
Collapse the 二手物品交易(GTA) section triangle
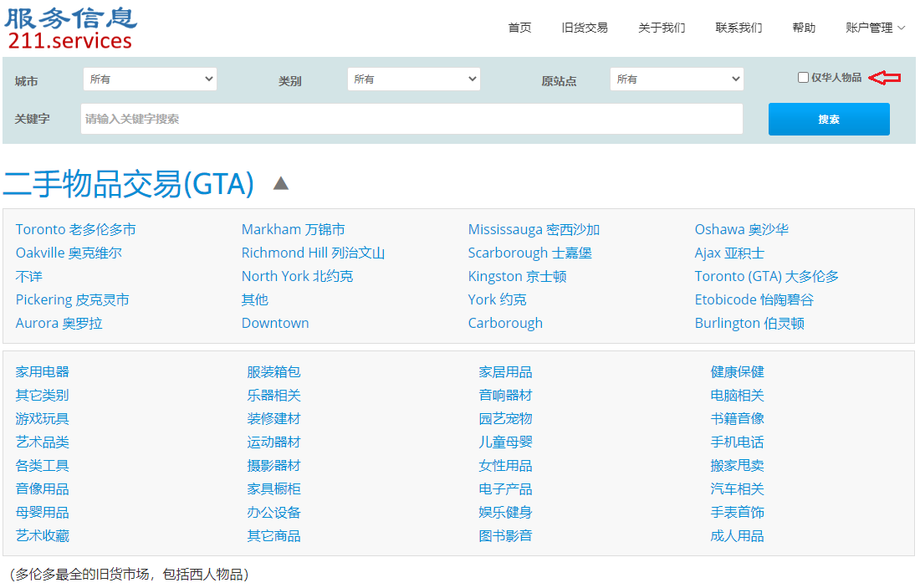coord(281,183)
